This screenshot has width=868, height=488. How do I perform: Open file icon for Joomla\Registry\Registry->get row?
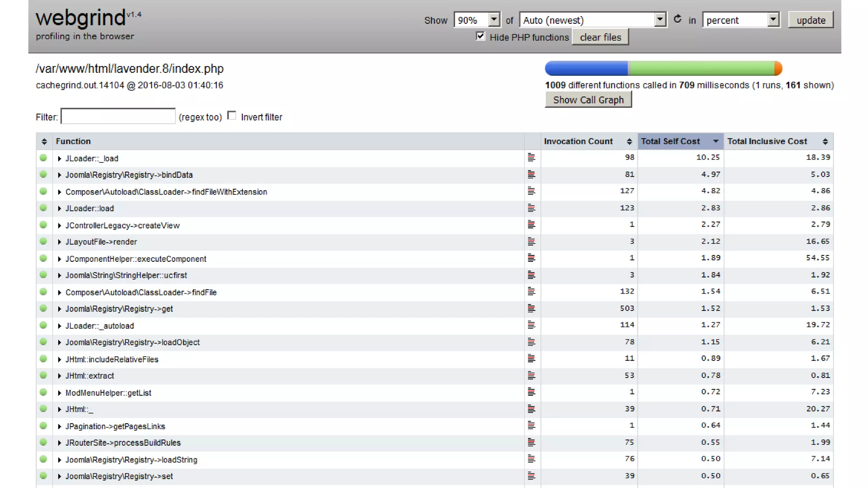tap(531, 308)
